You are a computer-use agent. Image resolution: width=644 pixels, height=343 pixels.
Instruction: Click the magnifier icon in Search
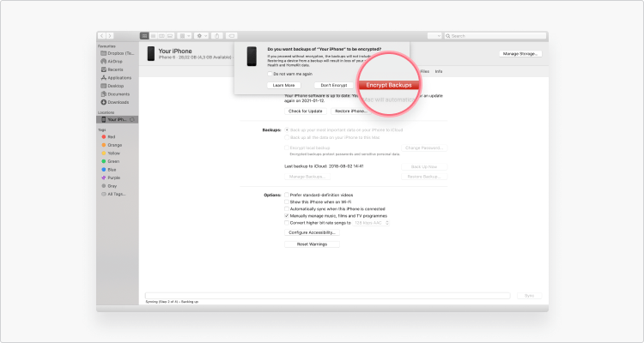[448, 36]
